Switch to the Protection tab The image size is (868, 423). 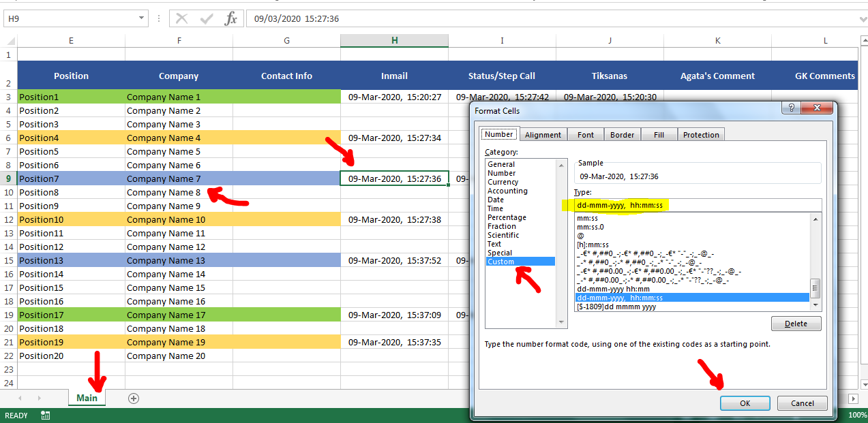pyautogui.click(x=701, y=134)
